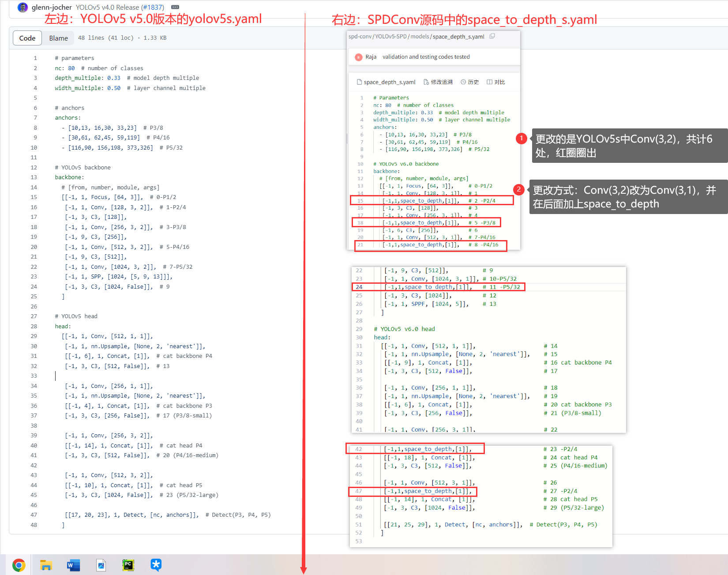Select the space_depth_s.yaml file tab

386,82
